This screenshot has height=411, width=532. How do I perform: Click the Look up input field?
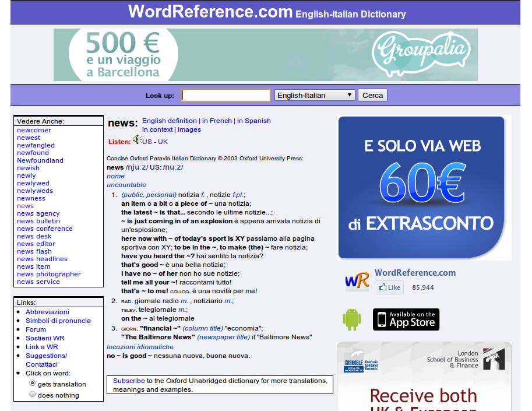point(226,96)
